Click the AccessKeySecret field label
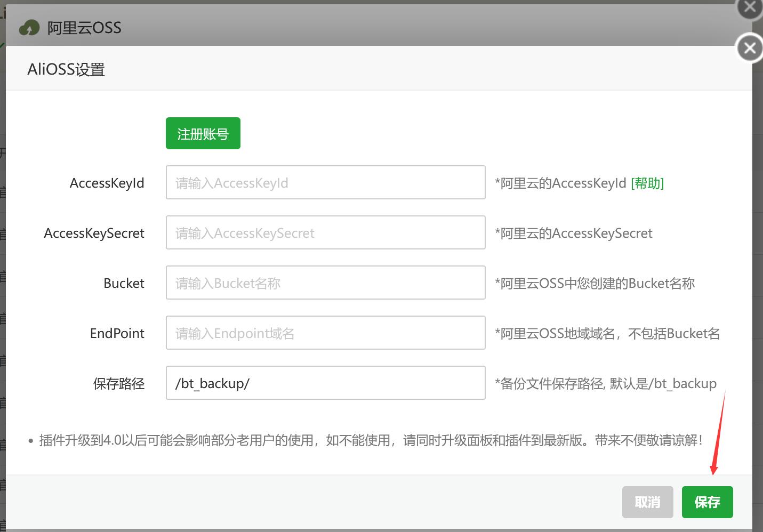763x532 pixels. [94, 233]
